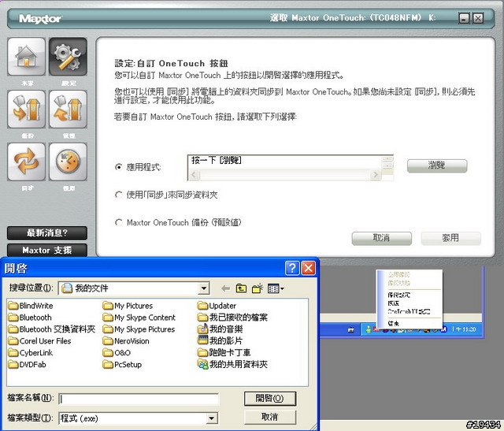
Task: Click the 開啟(O) button in the file dialog
Action: (269, 399)
